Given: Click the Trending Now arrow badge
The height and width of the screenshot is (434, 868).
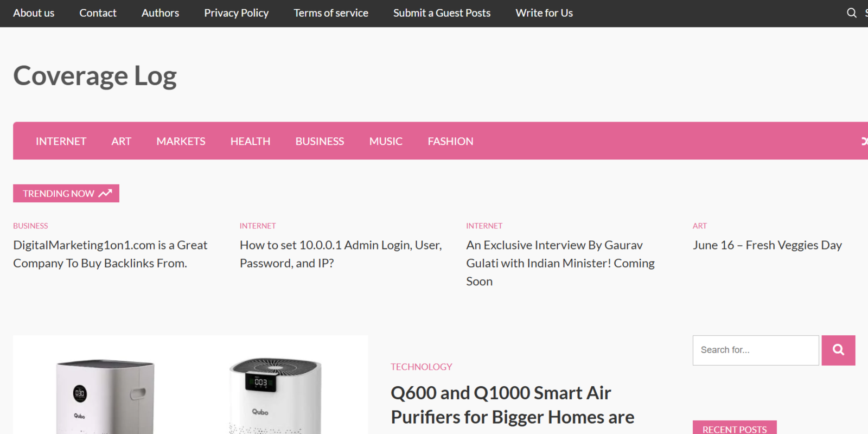Looking at the screenshot, I should 66,194.
